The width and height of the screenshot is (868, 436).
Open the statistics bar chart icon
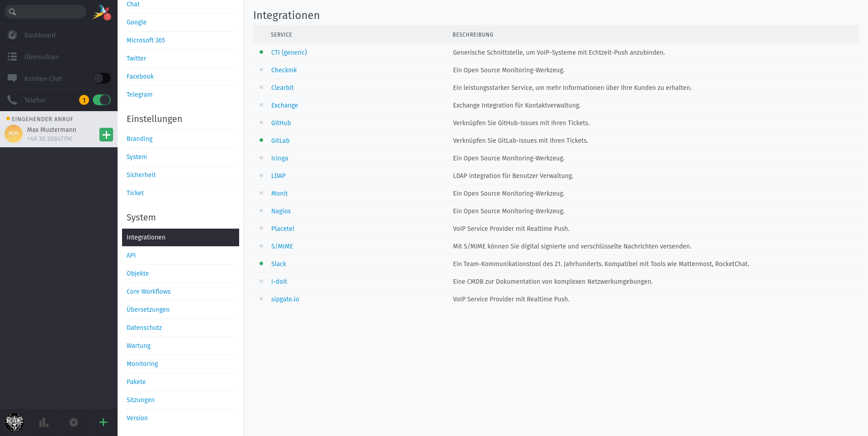click(x=44, y=422)
